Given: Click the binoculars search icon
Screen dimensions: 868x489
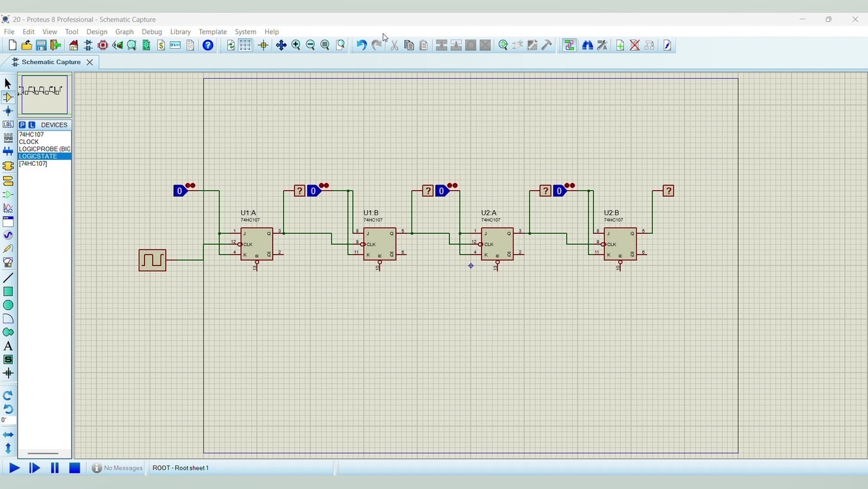Looking at the screenshot, I should coord(587,45).
